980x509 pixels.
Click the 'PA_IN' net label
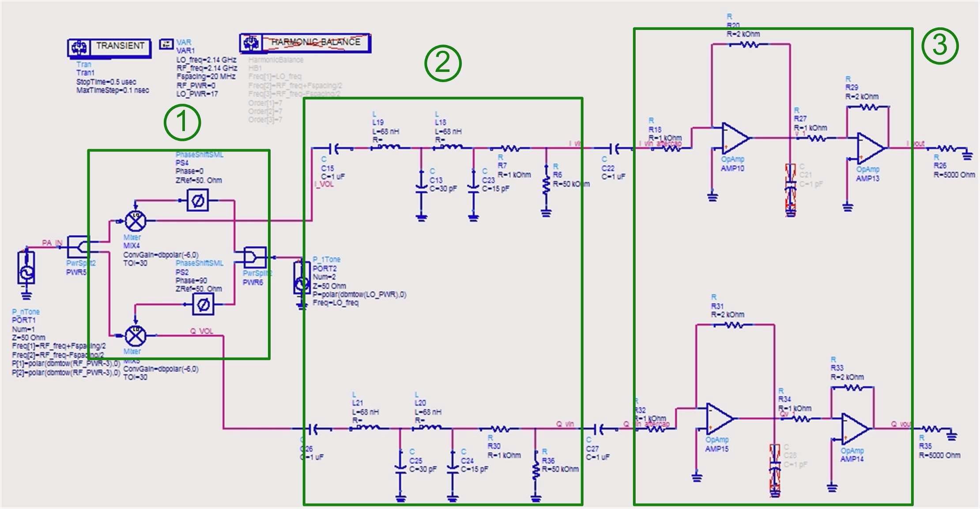point(52,243)
